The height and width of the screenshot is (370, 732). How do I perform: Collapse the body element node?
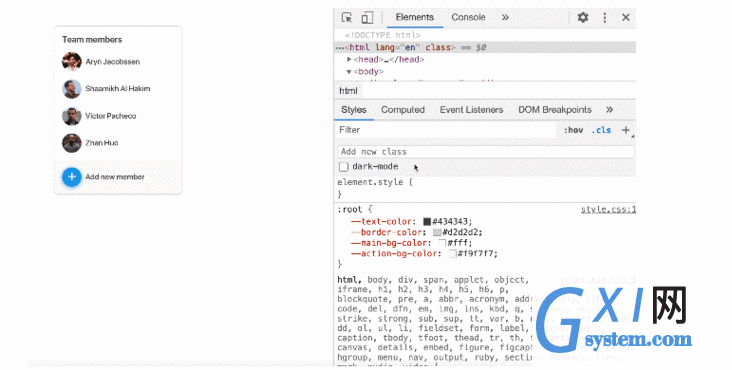pyautogui.click(x=349, y=71)
